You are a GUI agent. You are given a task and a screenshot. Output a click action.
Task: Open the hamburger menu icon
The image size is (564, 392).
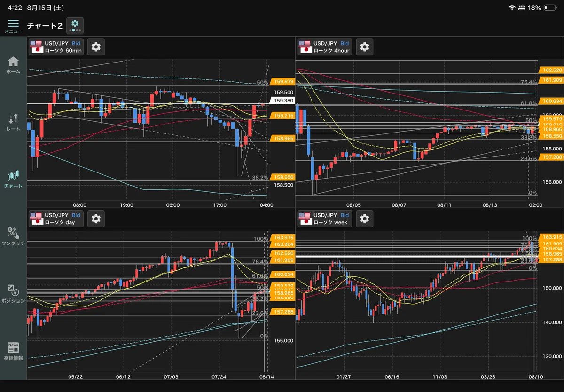pos(13,24)
